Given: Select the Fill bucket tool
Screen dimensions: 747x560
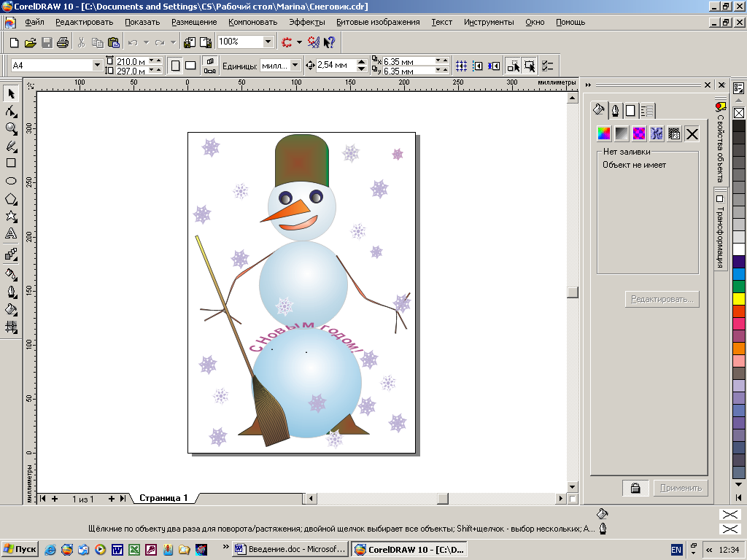Looking at the screenshot, I should (11, 309).
